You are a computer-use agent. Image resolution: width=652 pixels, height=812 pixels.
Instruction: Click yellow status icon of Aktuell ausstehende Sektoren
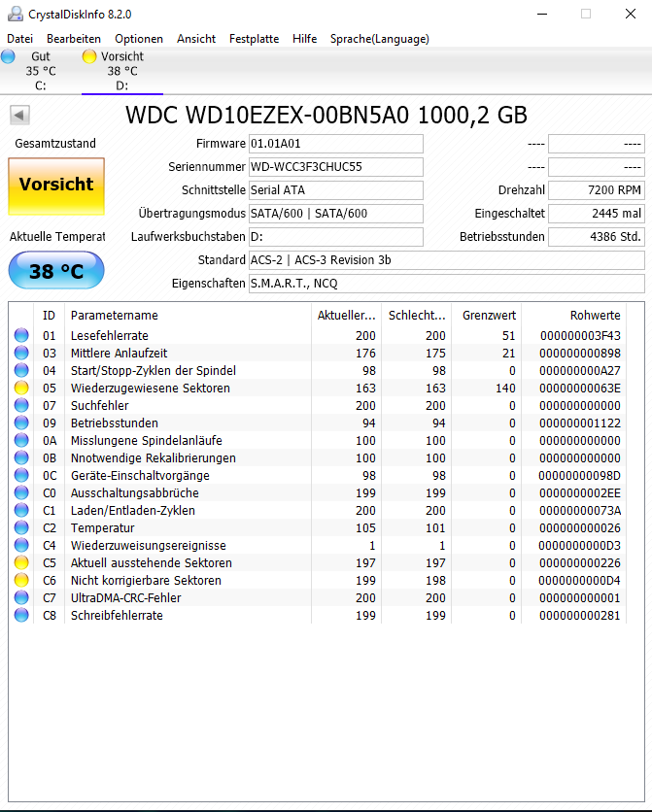21,562
